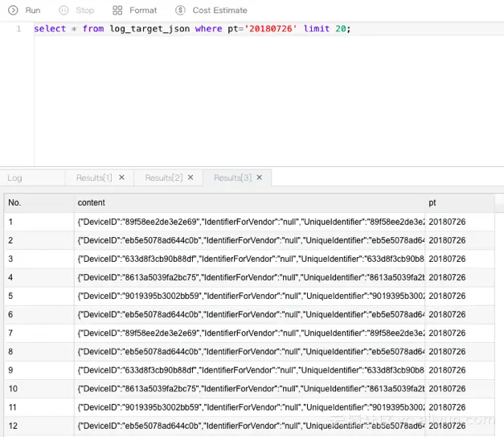Click pt value 20180726 in row 11
The width and height of the screenshot is (504, 437).
[x=447, y=407]
